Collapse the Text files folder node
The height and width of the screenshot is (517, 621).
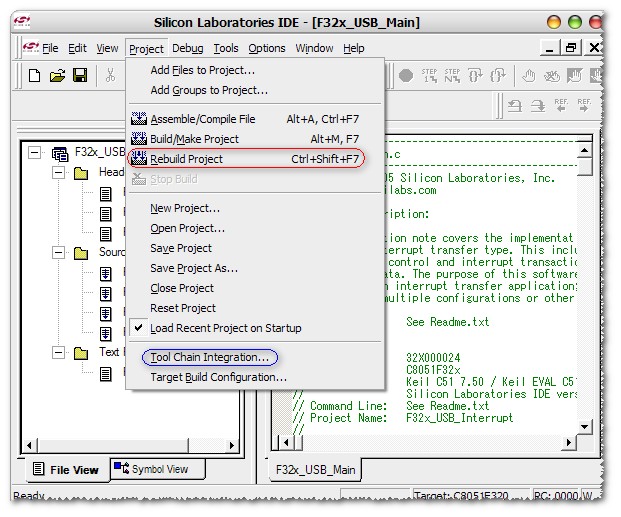tap(58, 352)
